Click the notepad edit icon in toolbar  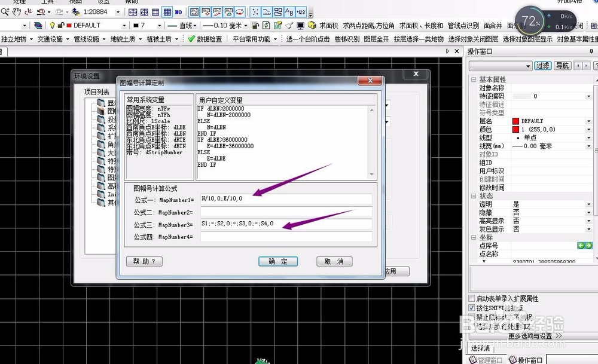pos(277,26)
